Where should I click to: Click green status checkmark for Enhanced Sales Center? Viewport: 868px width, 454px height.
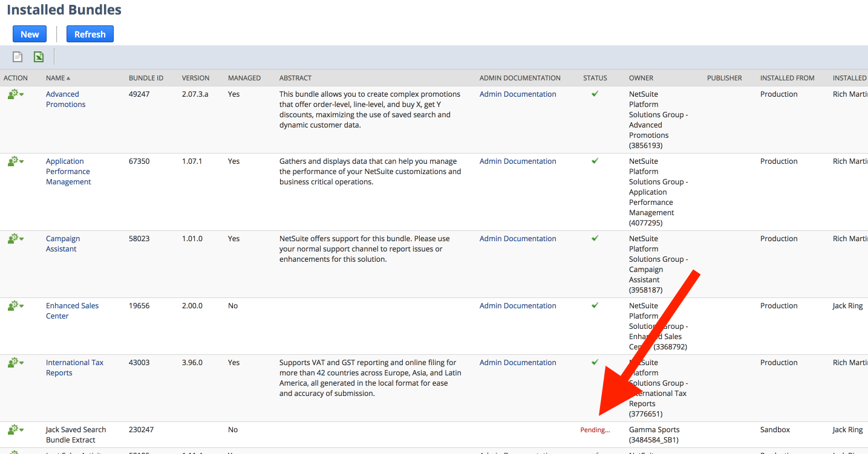(595, 305)
